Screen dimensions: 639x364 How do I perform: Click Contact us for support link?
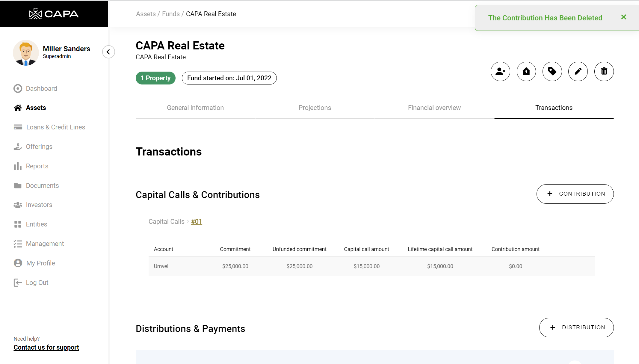click(46, 347)
